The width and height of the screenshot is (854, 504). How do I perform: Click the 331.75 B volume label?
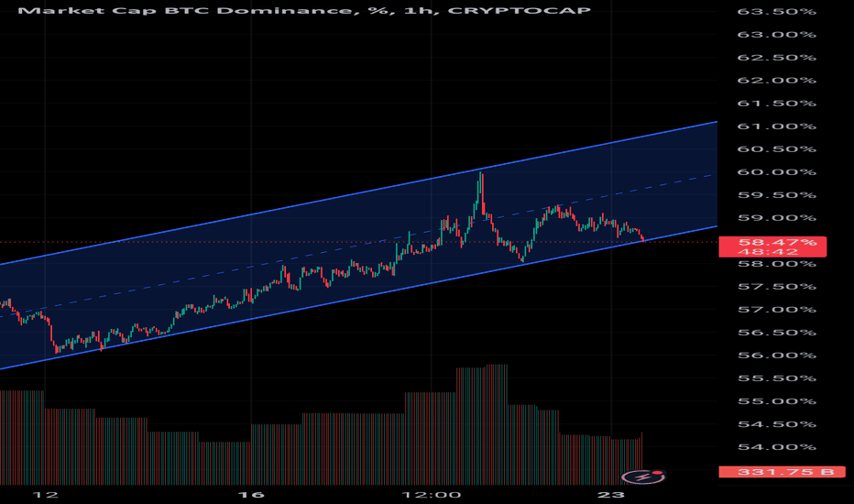click(783, 472)
